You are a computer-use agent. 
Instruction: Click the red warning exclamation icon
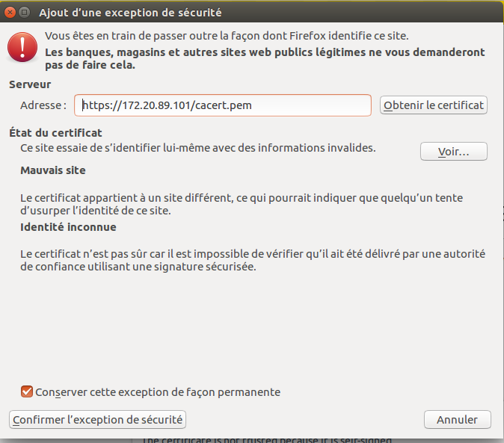click(22, 46)
